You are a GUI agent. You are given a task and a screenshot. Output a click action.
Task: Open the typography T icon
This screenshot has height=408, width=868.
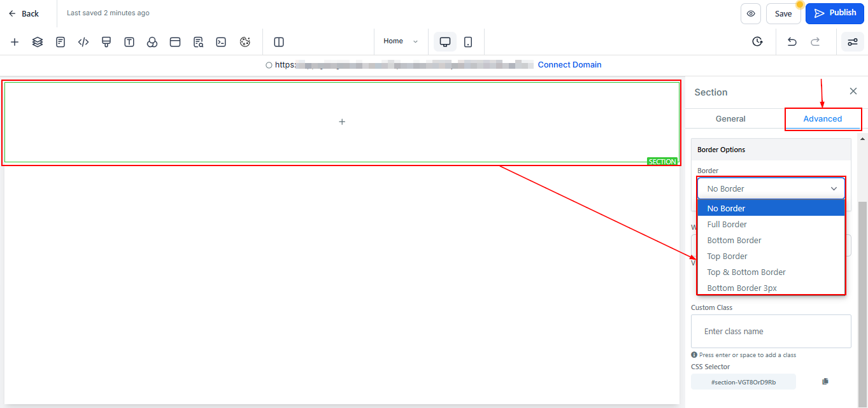pos(129,42)
